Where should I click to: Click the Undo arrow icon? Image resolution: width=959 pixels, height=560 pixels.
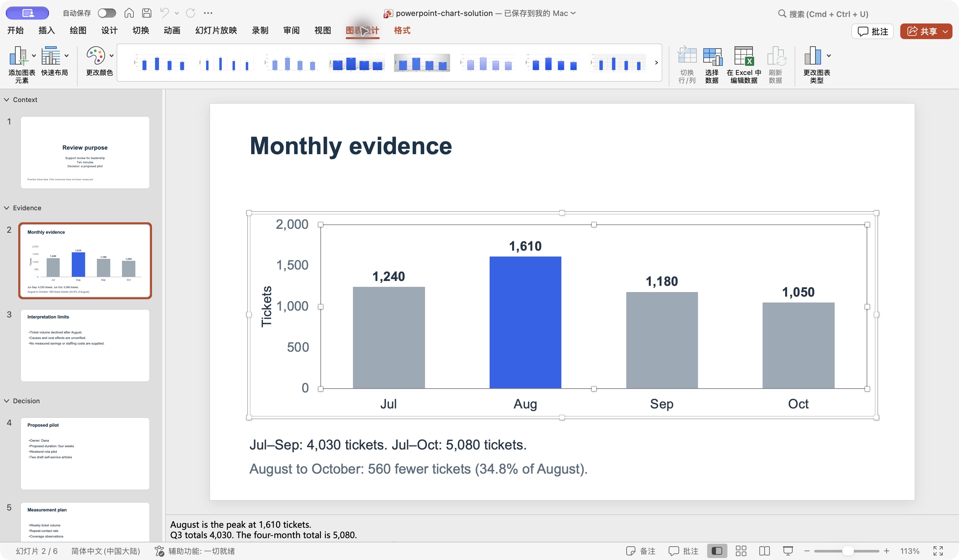[164, 13]
